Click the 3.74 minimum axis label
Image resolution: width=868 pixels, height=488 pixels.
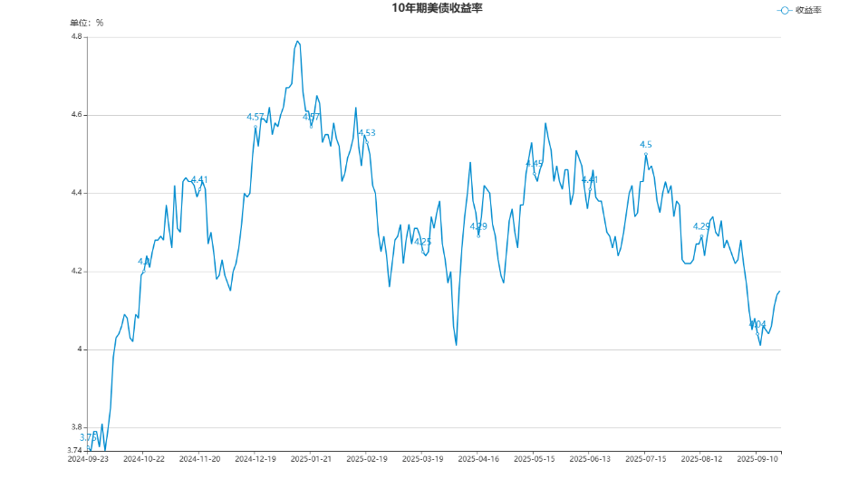(74, 450)
